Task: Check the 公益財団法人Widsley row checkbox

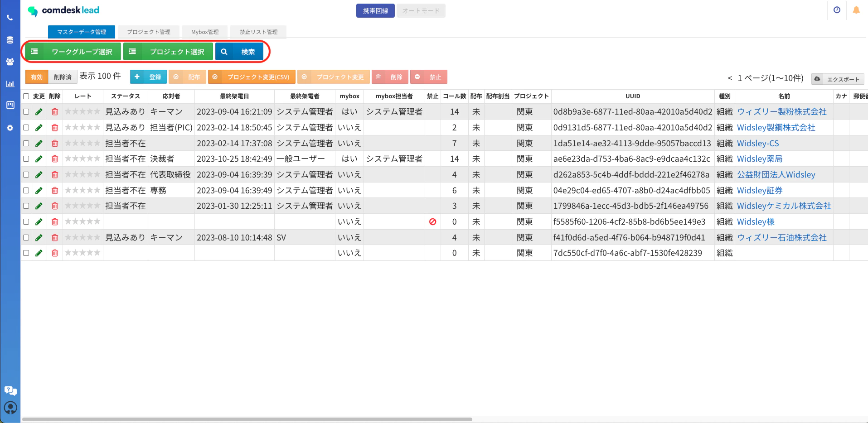Action: click(26, 175)
